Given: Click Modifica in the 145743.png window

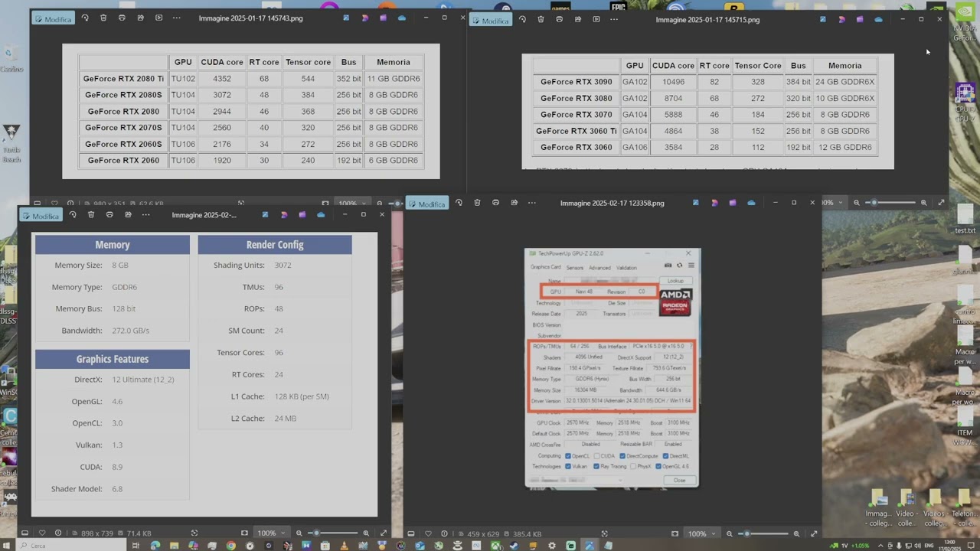Looking at the screenshot, I should coord(53,18).
